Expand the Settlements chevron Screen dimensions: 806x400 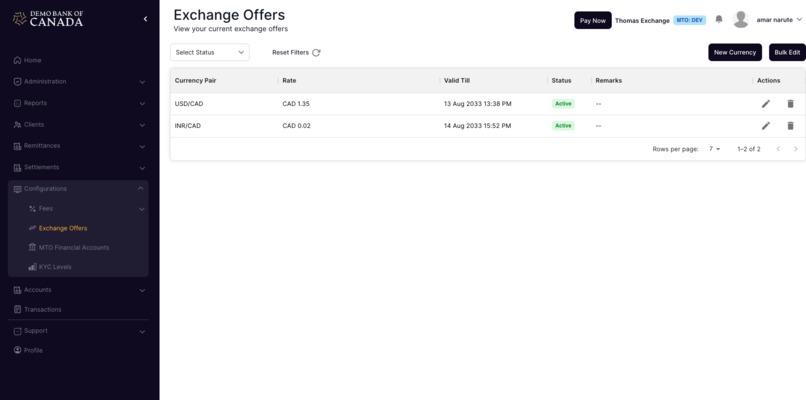(x=142, y=168)
